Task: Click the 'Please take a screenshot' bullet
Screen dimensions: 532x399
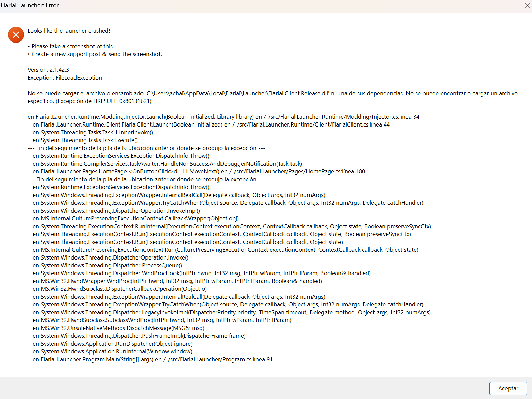Action: point(71,46)
